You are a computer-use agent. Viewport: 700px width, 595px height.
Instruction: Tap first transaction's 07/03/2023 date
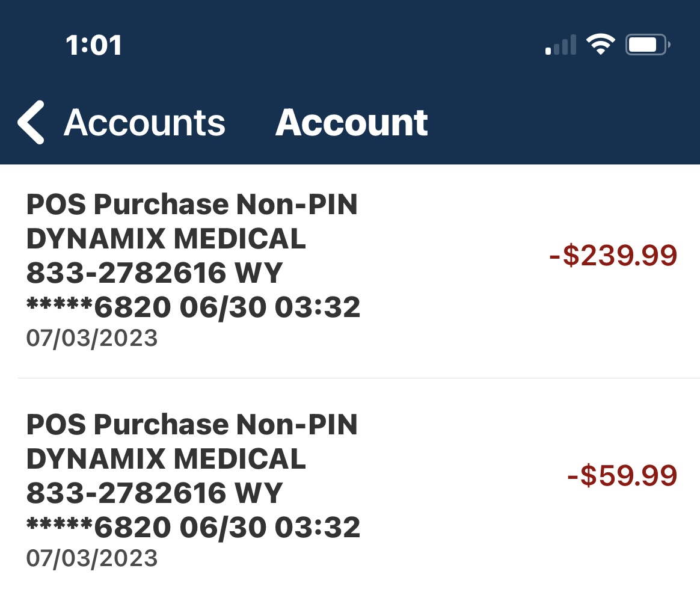tap(92, 338)
